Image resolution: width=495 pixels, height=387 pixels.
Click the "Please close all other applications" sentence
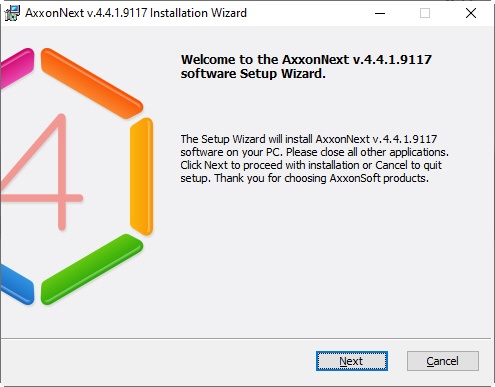367,152
